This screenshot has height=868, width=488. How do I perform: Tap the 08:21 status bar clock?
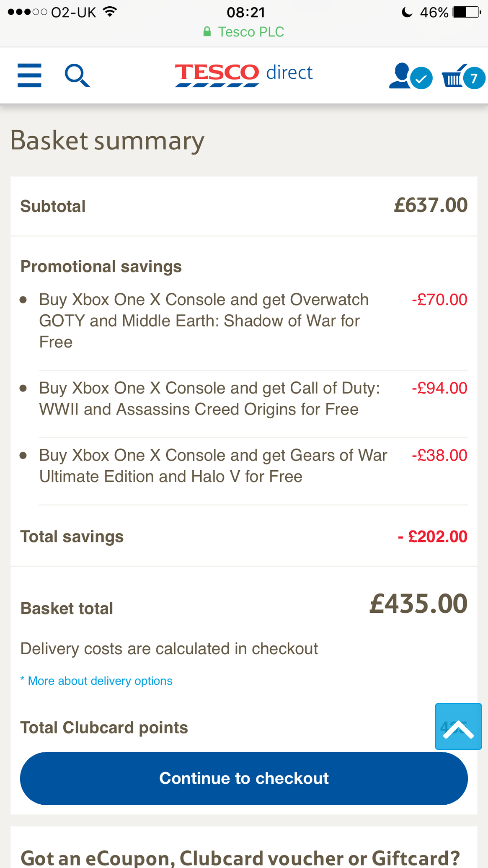pos(246,12)
